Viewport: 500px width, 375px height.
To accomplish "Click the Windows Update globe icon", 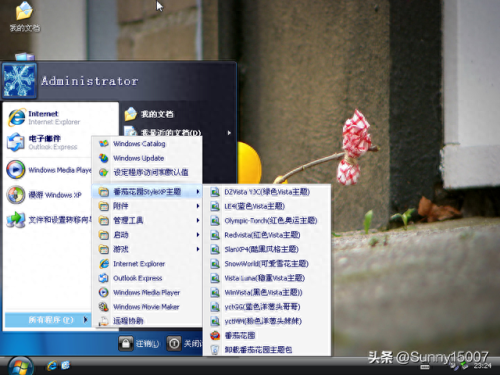I will click(x=104, y=158).
